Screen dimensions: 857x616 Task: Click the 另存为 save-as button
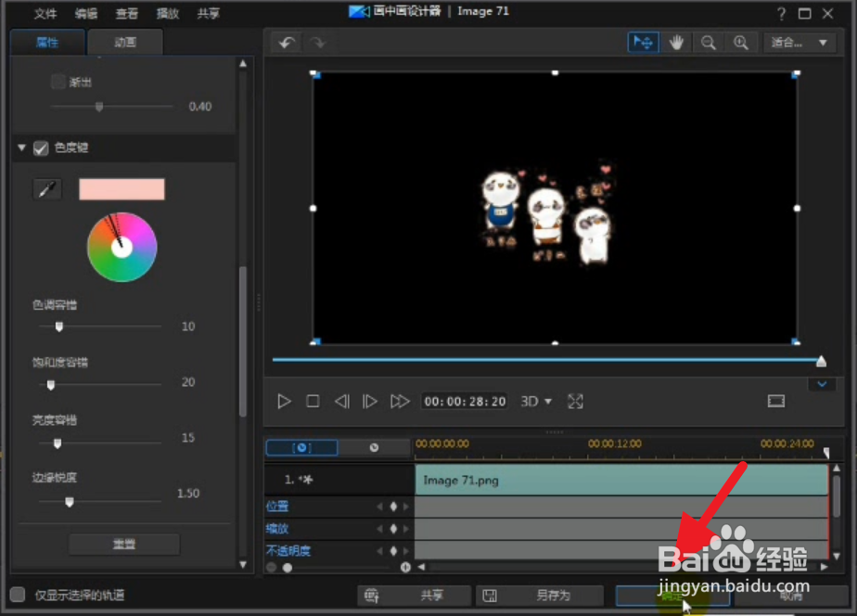540,596
